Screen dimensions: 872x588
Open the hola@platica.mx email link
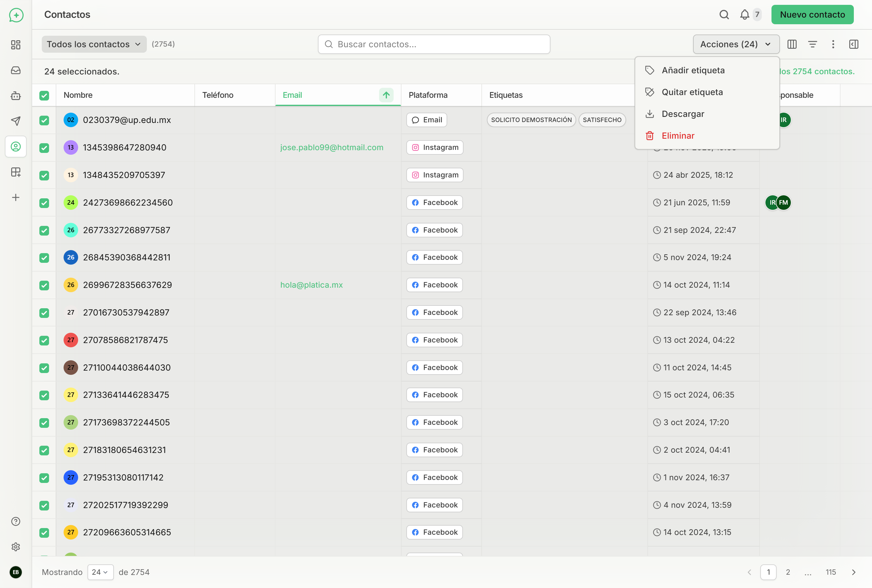click(x=311, y=285)
